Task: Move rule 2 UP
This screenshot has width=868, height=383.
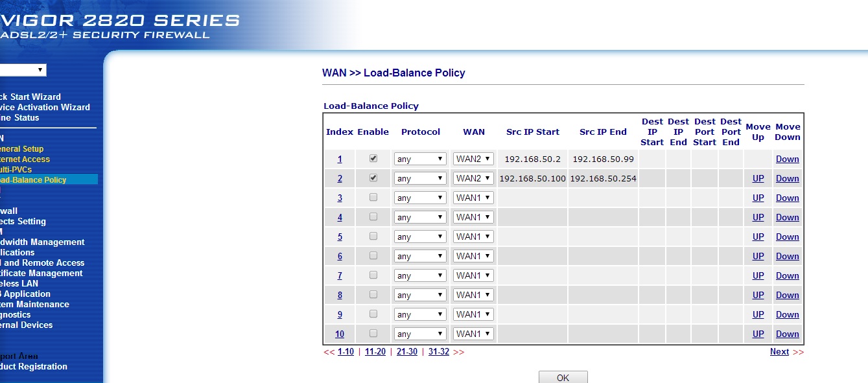Action: [x=758, y=178]
